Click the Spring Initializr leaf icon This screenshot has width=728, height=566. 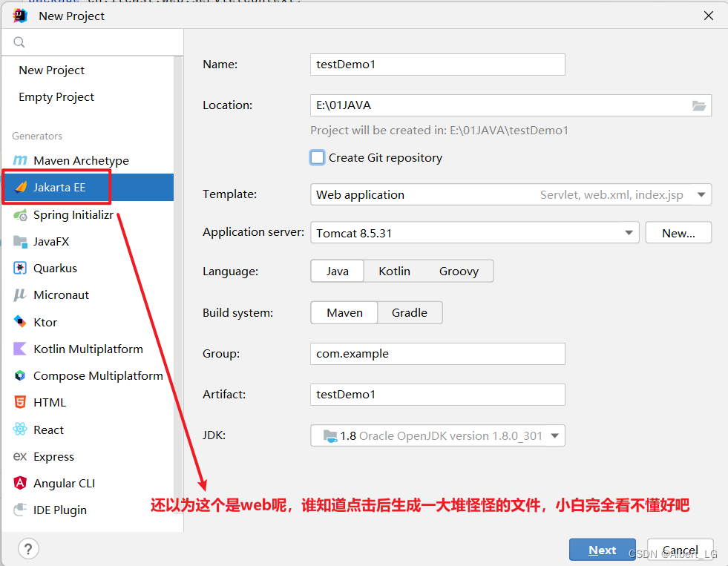click(x=20, y=215)
